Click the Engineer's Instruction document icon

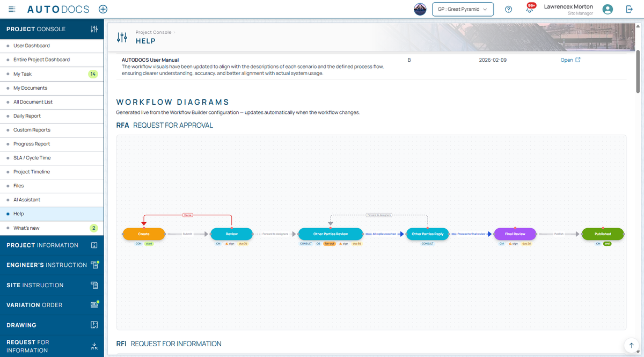coord(94,265)
